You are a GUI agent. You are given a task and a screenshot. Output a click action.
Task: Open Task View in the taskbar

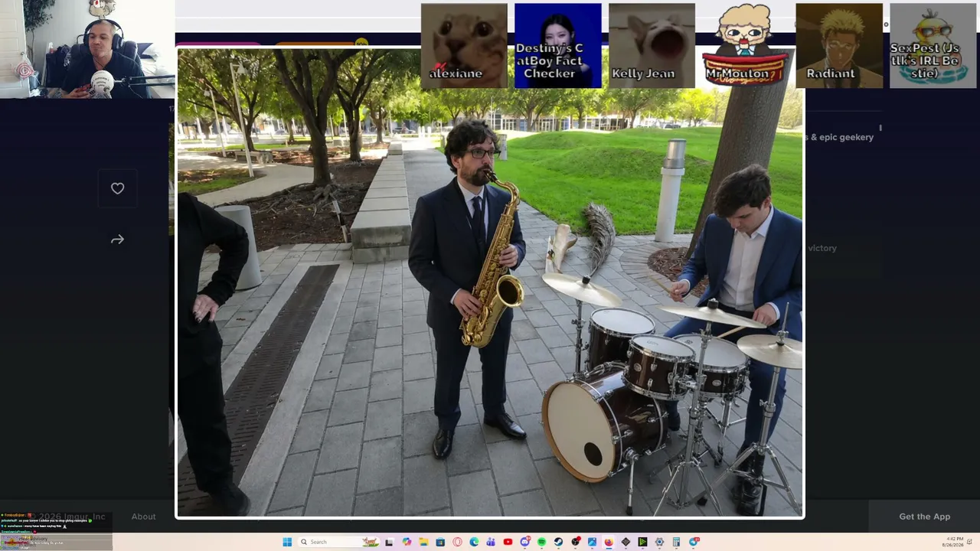389,542
